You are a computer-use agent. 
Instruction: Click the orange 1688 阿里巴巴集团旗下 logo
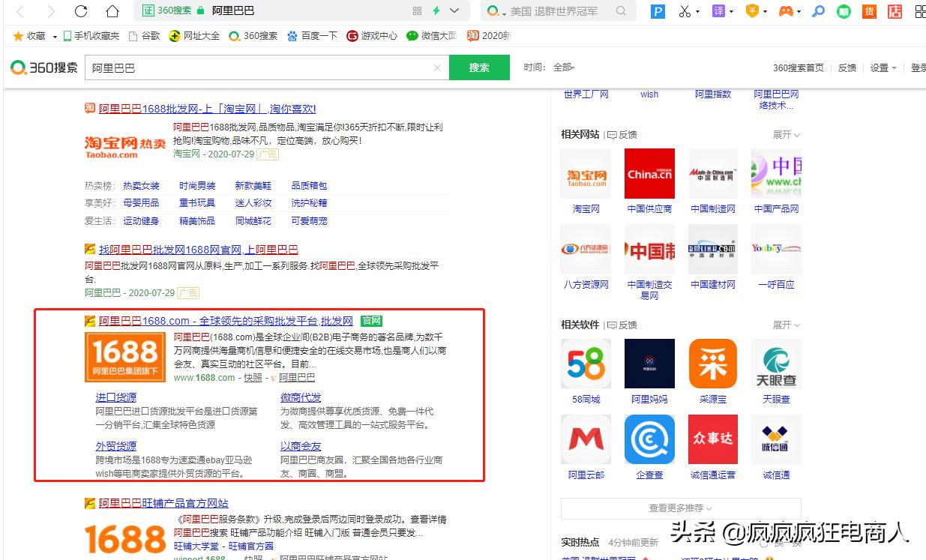point(124,357)
